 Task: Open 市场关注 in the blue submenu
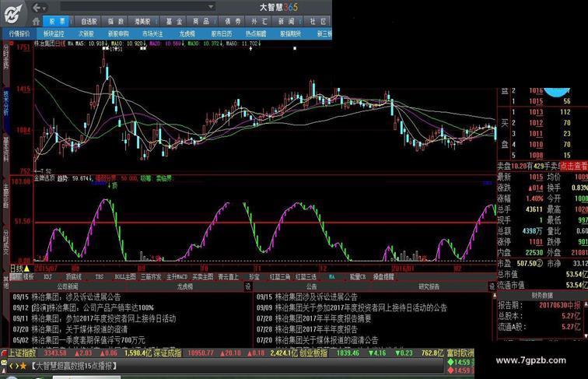(152, 33)
